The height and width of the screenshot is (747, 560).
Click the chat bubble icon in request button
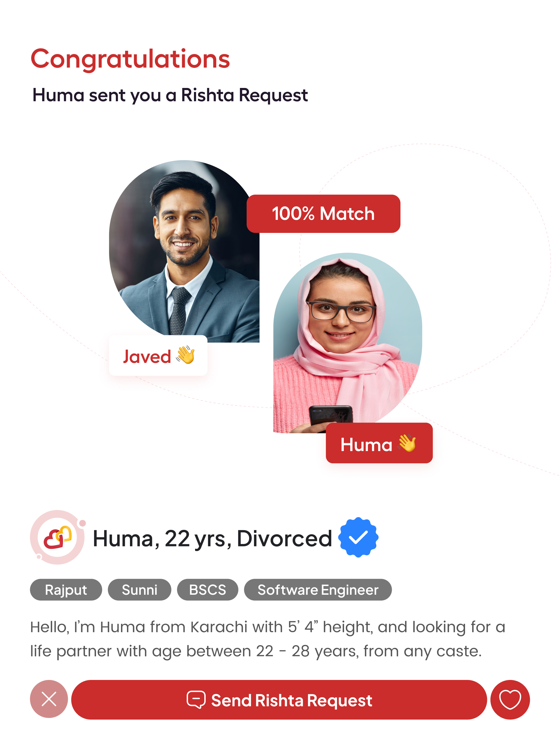pyautogui.click(x=196, y=699)
